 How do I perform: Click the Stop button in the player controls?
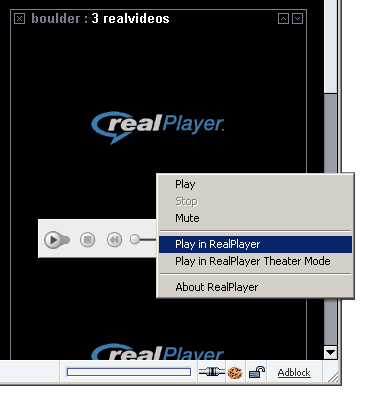pos(88,240)
